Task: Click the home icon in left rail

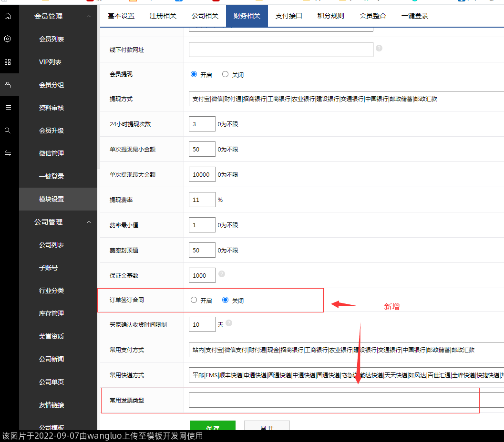Action: (8, 16)
